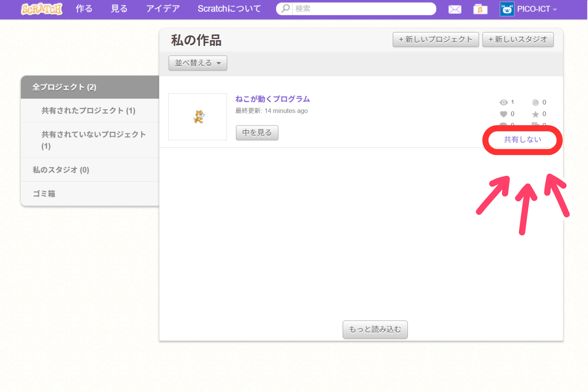Open the 並べ替える sort dropdown
Image resolution: width=588 pixels, height=392 pixels.
198,63
